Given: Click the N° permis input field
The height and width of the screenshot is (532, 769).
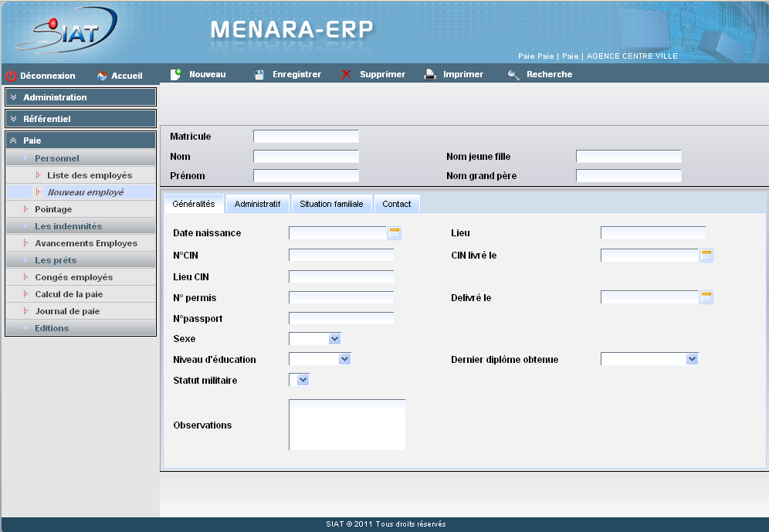Looking at the screenshot, I should point(341,297).
